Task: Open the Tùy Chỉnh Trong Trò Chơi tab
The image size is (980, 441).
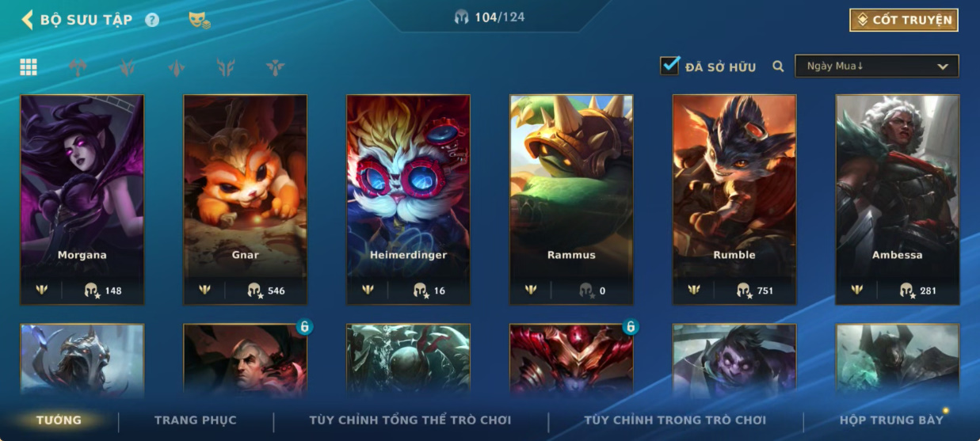Action: (675, 420)
